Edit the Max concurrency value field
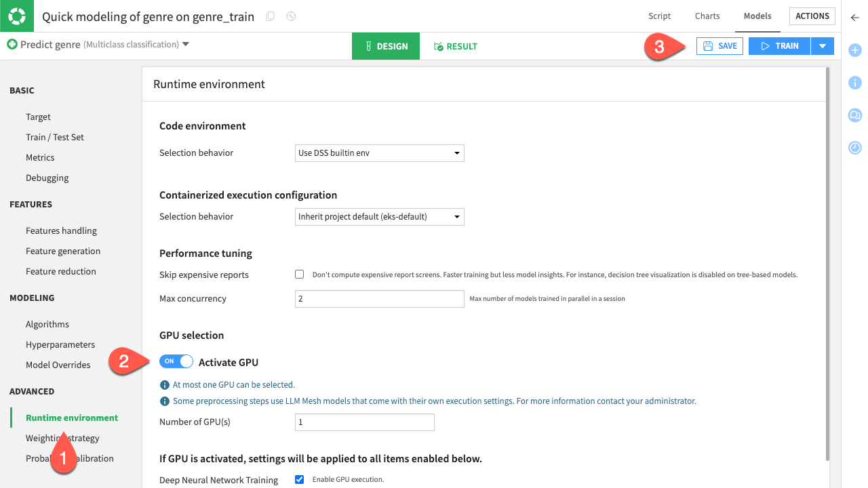 coord(379,298)
